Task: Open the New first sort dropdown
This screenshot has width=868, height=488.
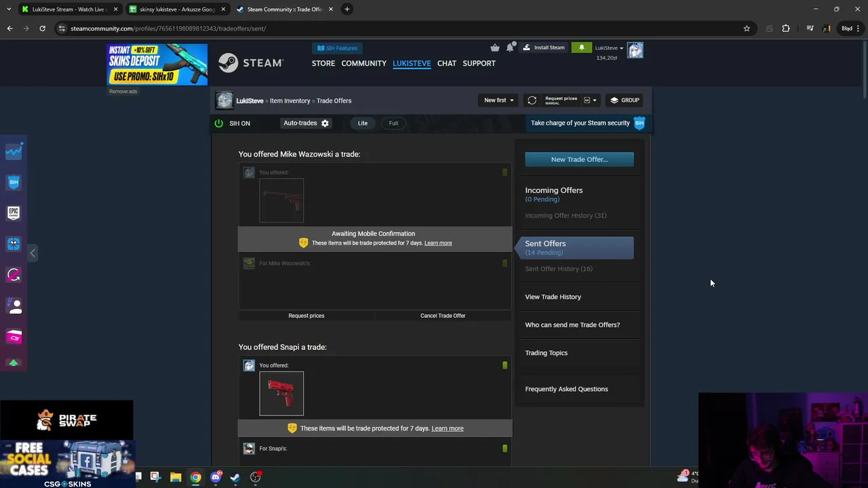Action: tap(498, 100)
